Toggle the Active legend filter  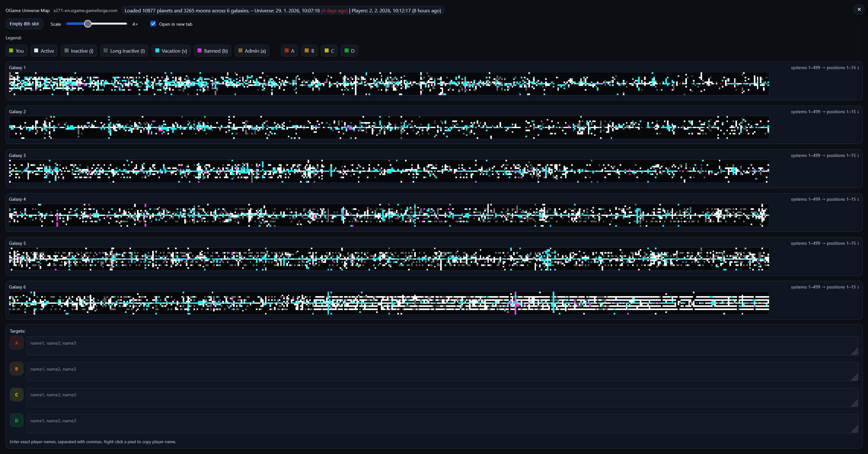tap(44, 51)
